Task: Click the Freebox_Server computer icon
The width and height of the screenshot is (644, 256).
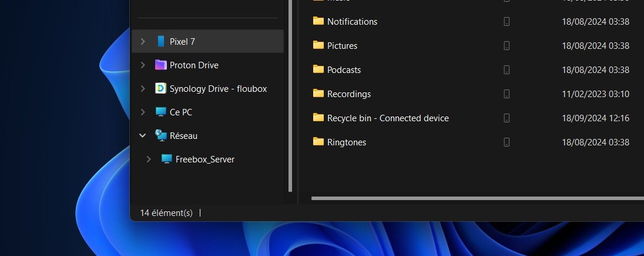Action: pos(166,159)
